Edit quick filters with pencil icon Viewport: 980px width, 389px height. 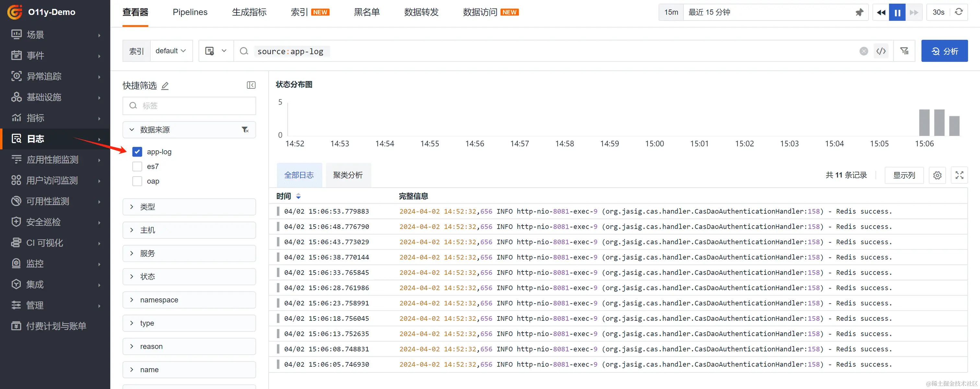coord(165,86)
